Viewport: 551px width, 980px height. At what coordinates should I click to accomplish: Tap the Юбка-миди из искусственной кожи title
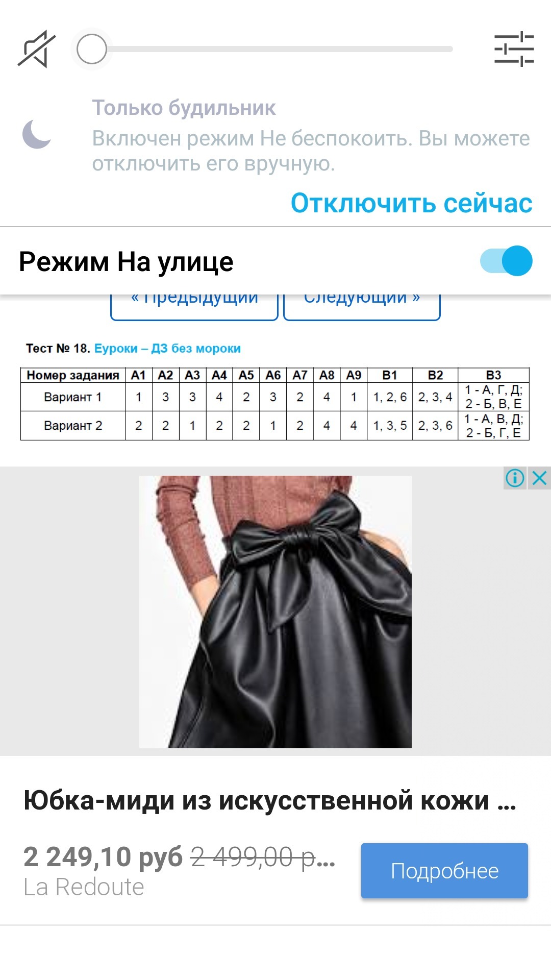point(270,800)
